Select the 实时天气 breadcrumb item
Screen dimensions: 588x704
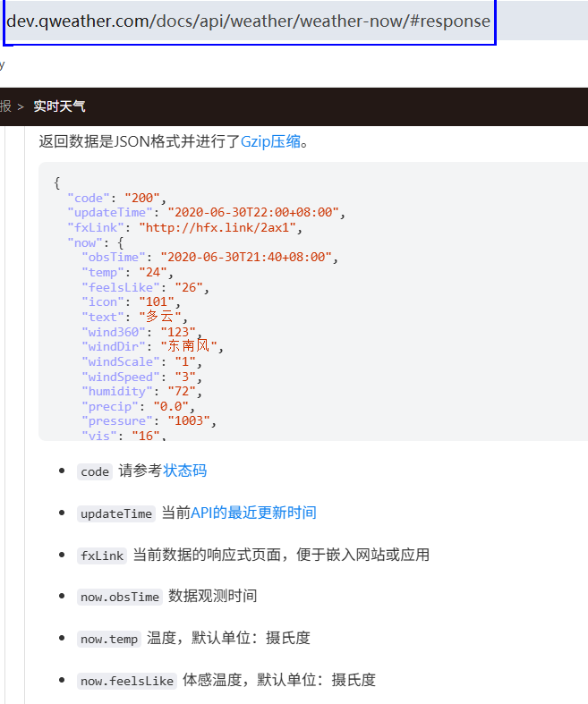point(59,106)
